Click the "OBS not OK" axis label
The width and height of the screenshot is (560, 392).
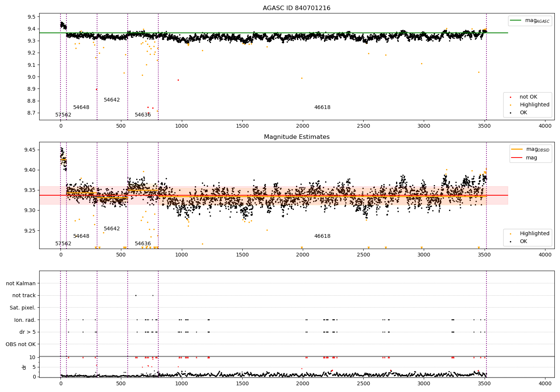click(x=21, y=344)
